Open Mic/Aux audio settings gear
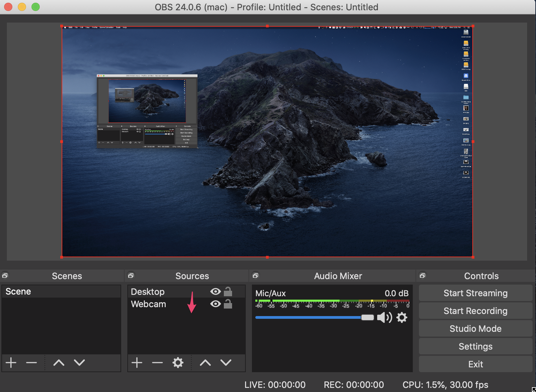536x392 pixels. point(402,317)
